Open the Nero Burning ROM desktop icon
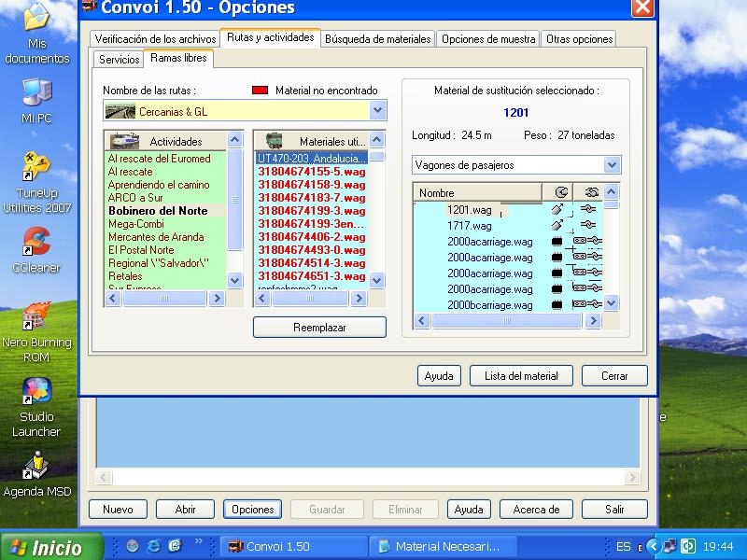The image size is (747, 560). coord(36,317)
